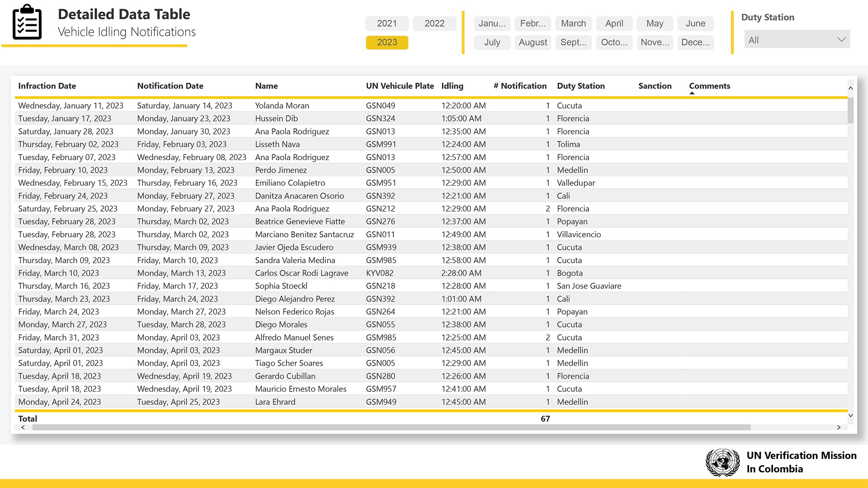Click plate GSM991 cell
The image size is (868, 488).
pos(381,144)
